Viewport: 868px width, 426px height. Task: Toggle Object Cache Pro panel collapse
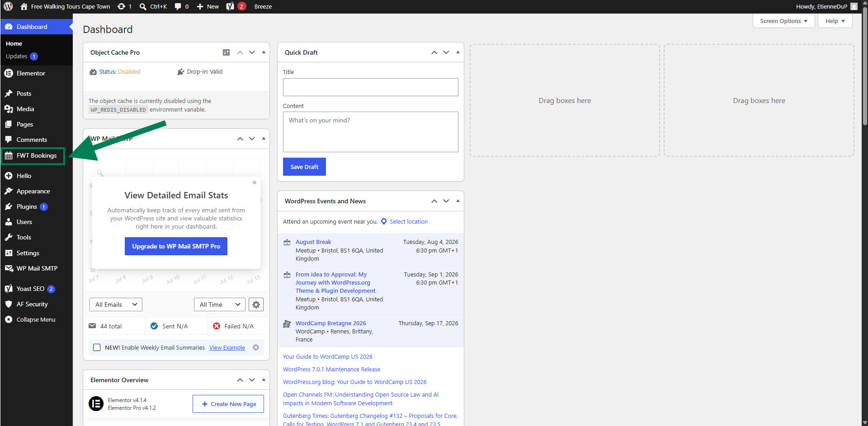(264, 52)
